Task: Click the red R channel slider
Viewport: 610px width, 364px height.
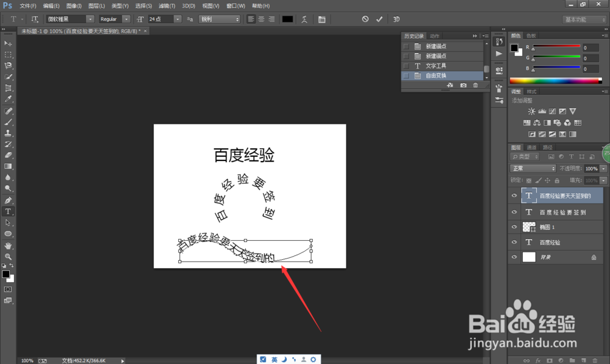Action: tap(556, 46)
